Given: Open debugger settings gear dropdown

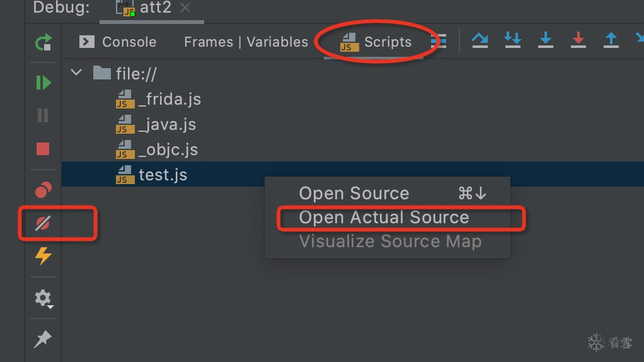Looking at the screenshot, I should (x=43, y=298).
